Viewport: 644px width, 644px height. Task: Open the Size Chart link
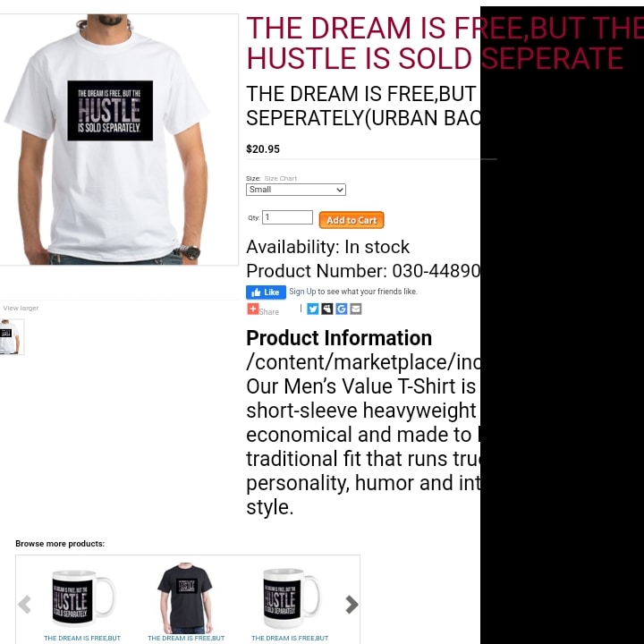pos(281,178)
